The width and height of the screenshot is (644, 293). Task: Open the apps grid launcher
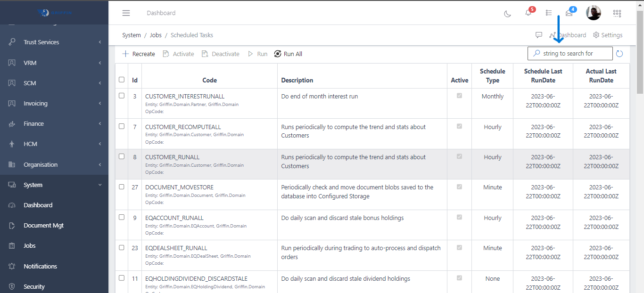[x=617, y=13]
